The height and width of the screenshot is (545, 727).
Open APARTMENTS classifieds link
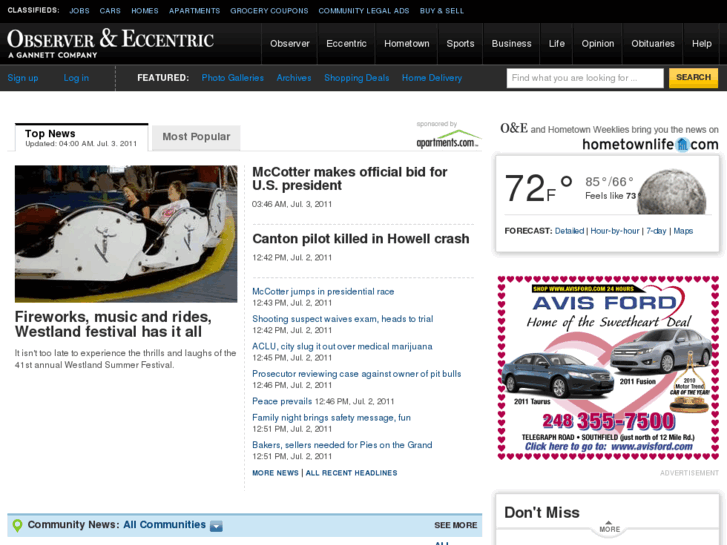194,11
